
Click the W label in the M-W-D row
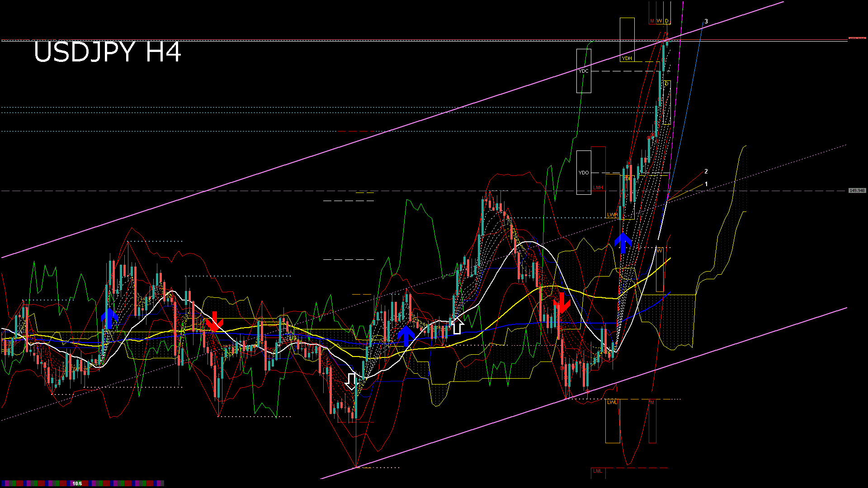pyautogui.click(x=659, y=21)
